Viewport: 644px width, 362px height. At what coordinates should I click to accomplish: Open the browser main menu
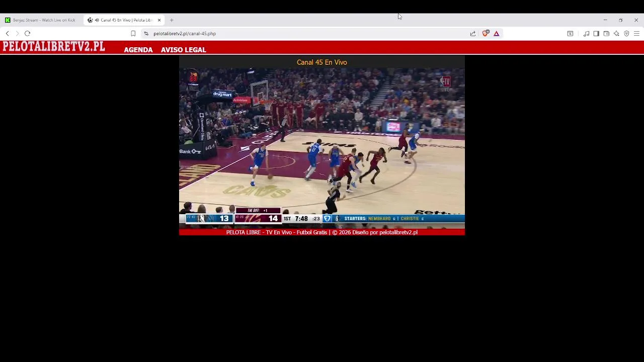point(636,34)
